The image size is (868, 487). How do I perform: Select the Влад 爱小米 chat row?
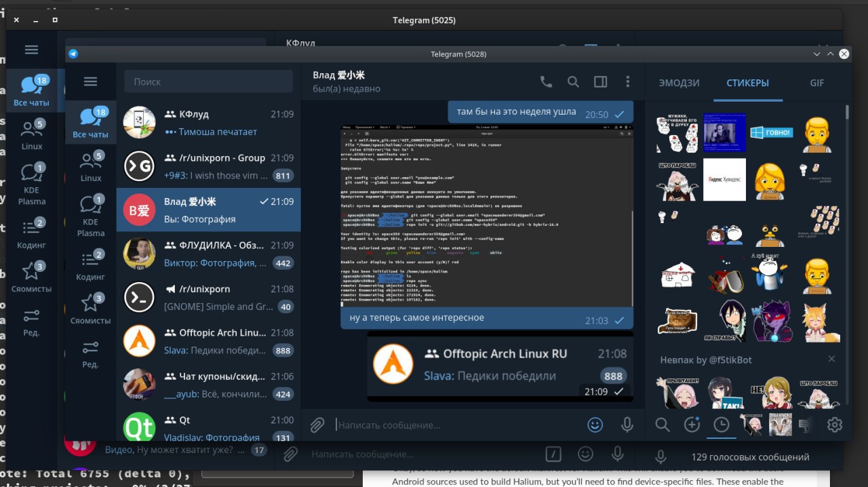click(x=209, y=210)
